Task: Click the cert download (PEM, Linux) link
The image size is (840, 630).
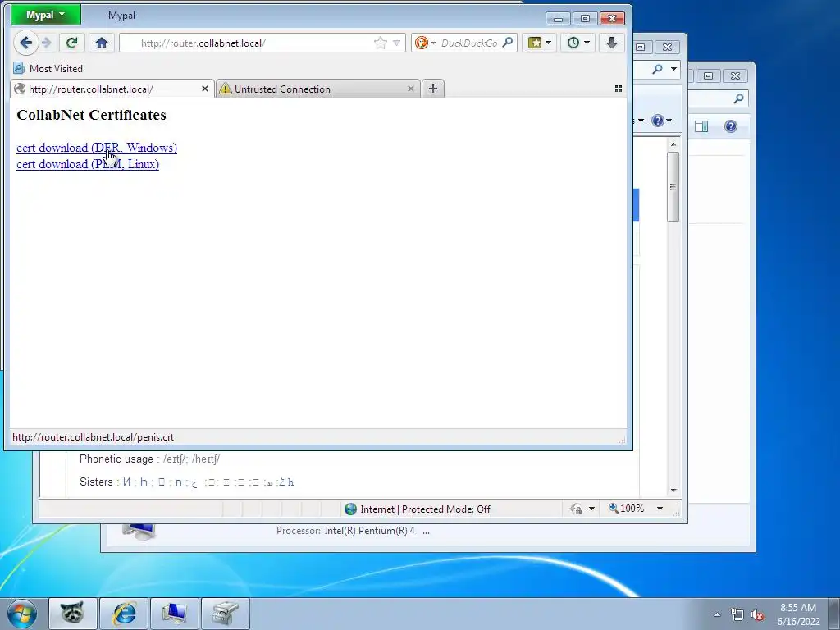Action: tap(87, 164)
